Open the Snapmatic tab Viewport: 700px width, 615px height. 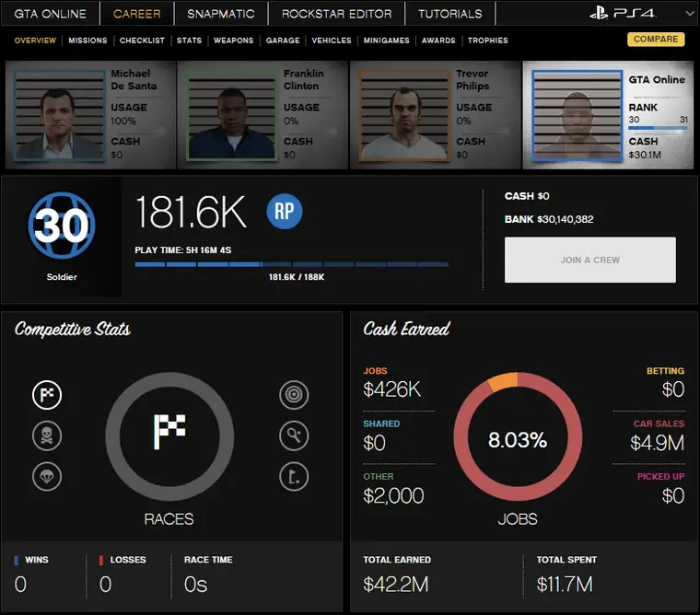[x=222, y=14]
